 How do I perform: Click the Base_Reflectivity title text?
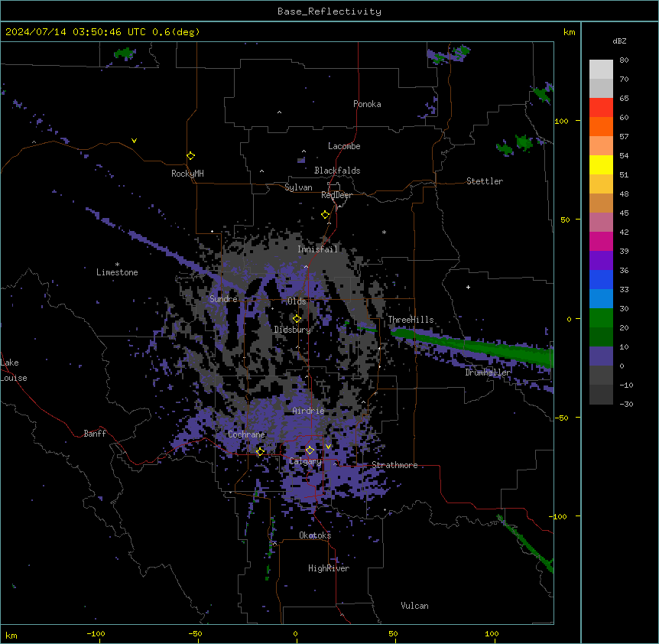[x=329, y=11]
